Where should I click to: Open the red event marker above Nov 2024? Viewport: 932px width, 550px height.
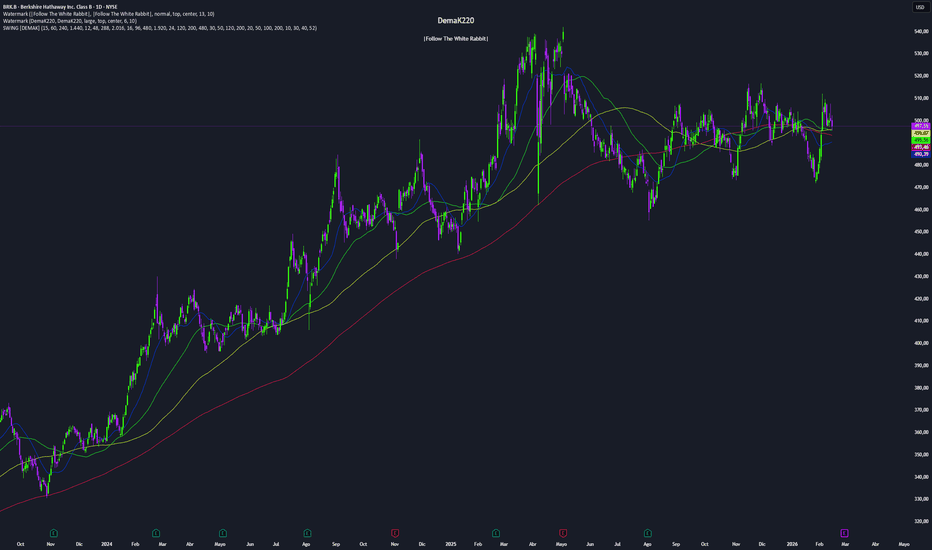396,532
